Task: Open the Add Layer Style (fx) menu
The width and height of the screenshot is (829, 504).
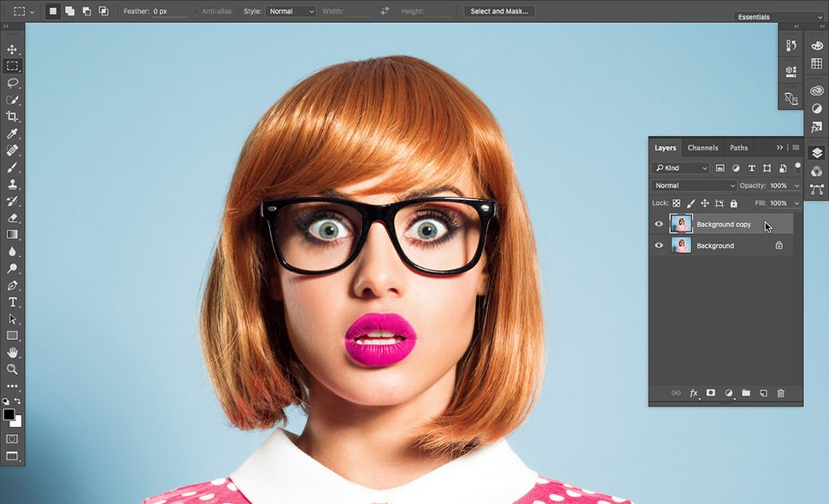Action: tap(692, 393)
